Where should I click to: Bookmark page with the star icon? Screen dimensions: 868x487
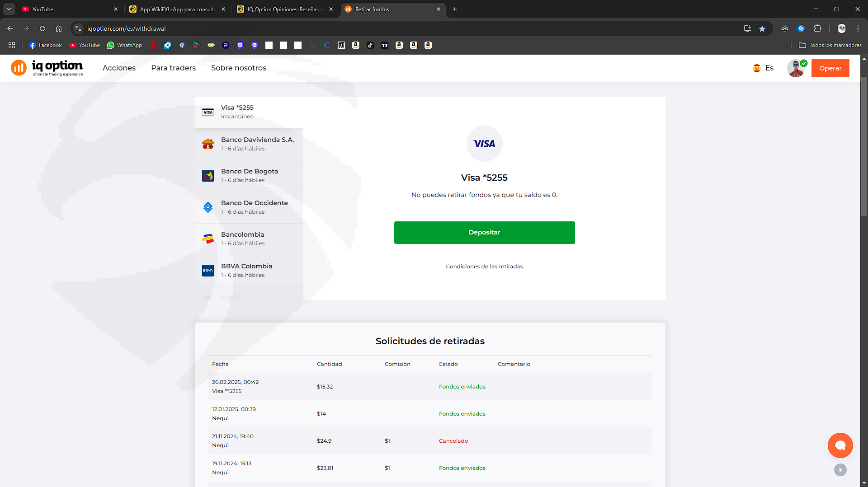(762, 28)
